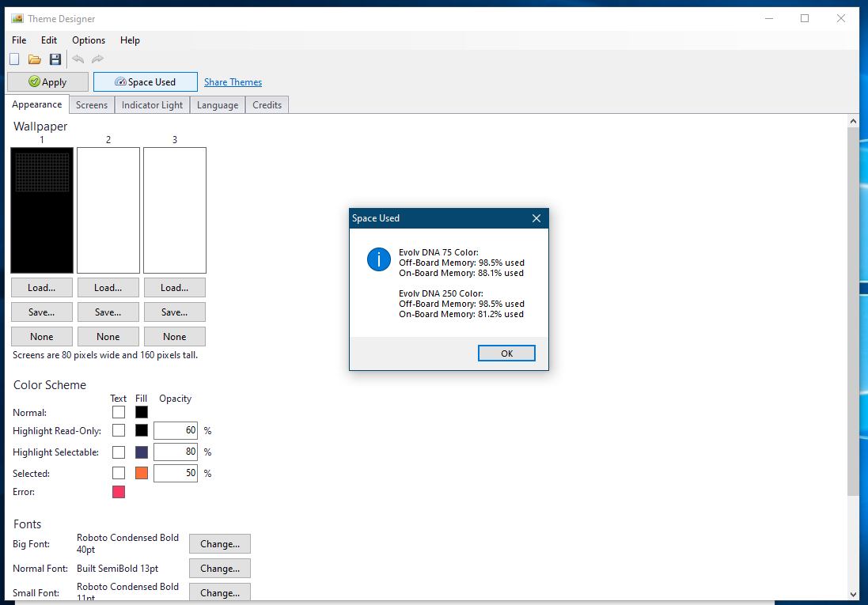Image resolution: width=868 pixels, height=605 pixels.
Task: Click the Undo arrow icon
Action: pyautogui.click(x=78, y=59)
